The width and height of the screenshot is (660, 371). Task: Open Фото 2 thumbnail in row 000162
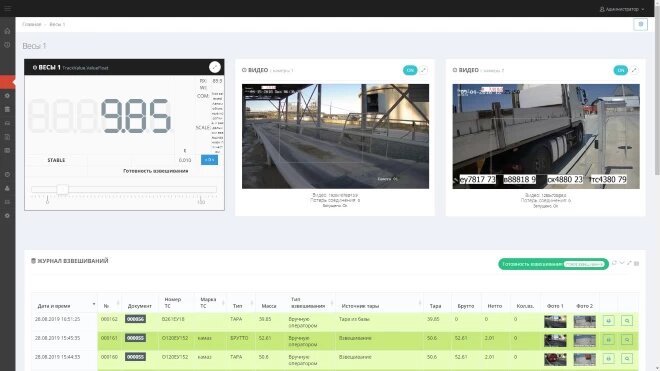pos(585,321)
